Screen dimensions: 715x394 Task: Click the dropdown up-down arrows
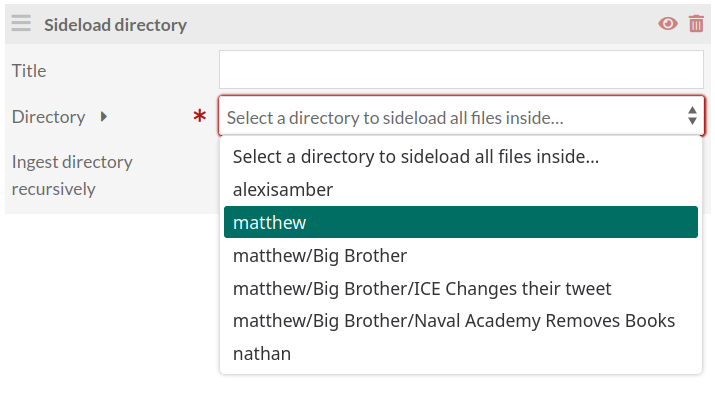[692, 116]
